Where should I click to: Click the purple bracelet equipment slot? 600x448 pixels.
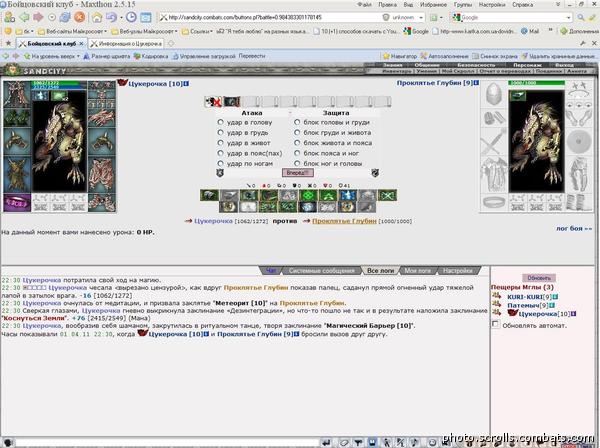click(x=17, y=203)
